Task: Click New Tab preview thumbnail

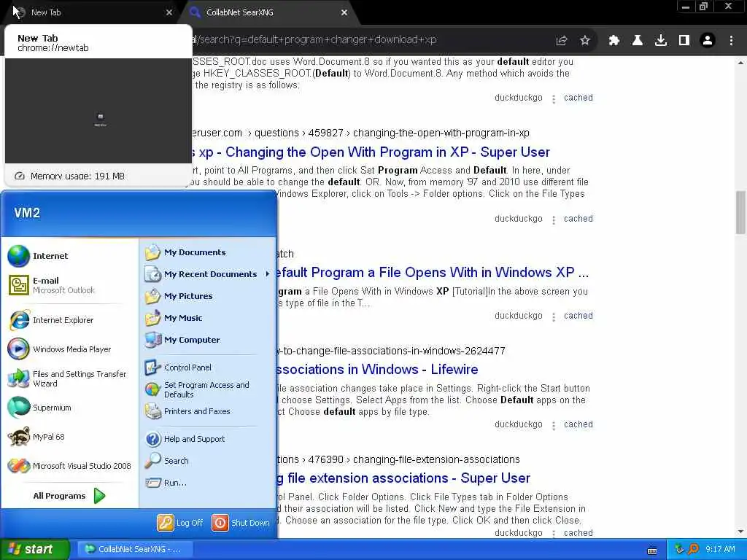Action: coord(98,111)
